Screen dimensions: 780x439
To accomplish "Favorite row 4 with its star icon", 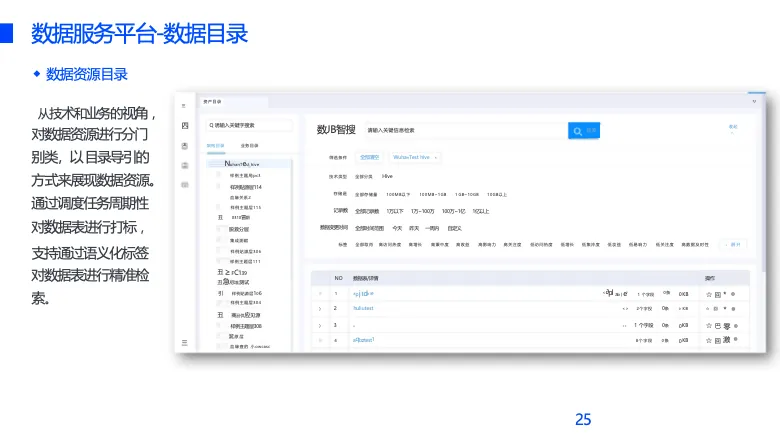I will coord(709,341).
